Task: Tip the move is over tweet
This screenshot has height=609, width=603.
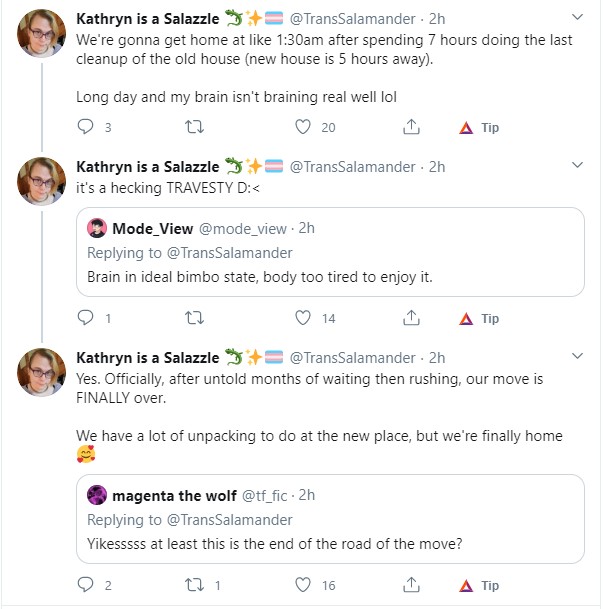Action: [x=479, y=585]
